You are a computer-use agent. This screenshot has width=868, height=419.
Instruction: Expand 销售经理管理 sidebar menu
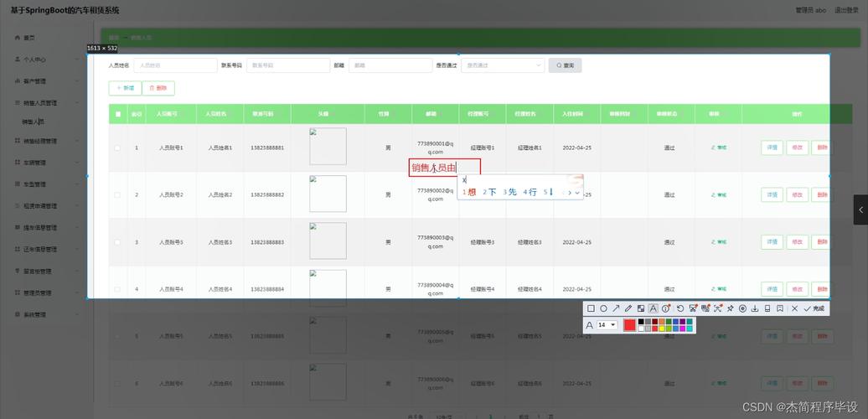[x=47, y=141]
